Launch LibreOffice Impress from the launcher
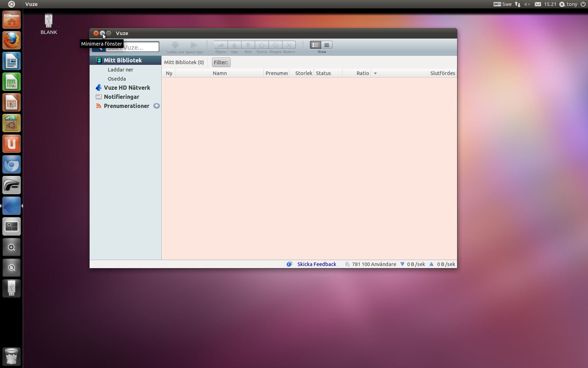Viewport: 588px width, 368px height. tap(12, 103)
